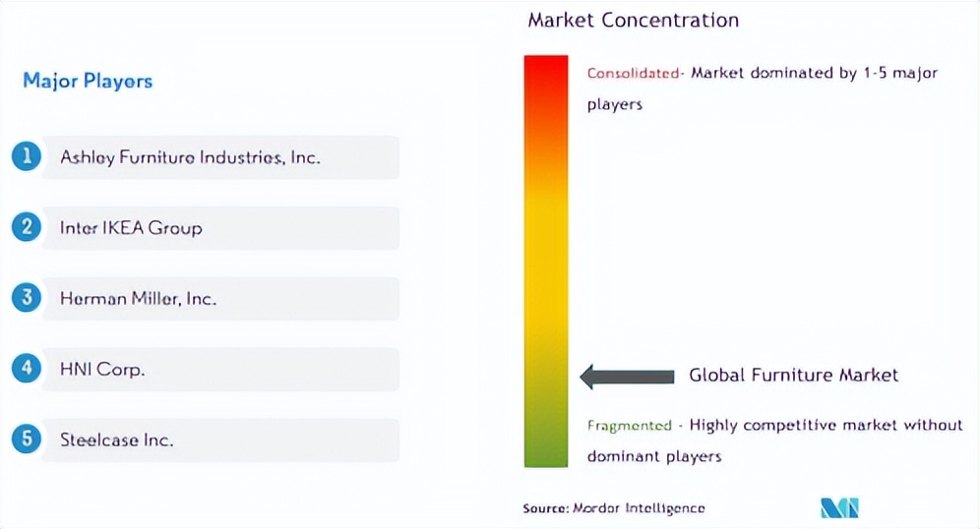Image resolution: width=980 pixels, height=529 pixels.
Task: Click the number 2 badge icon
Action: coord(27,227)
